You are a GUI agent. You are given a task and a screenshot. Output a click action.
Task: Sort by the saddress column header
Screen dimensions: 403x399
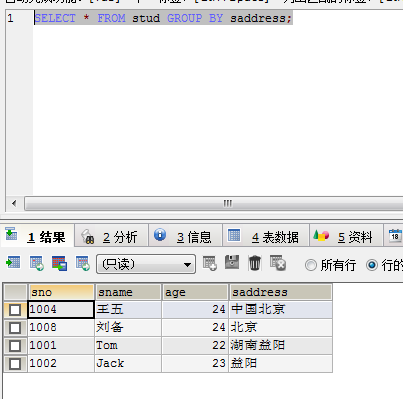tap(281, 292)
